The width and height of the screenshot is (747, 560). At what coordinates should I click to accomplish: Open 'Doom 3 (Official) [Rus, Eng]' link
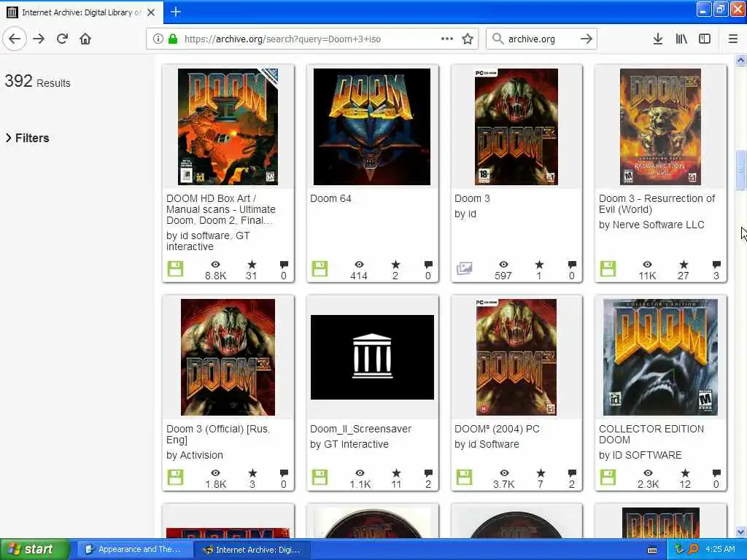(218, 435)
